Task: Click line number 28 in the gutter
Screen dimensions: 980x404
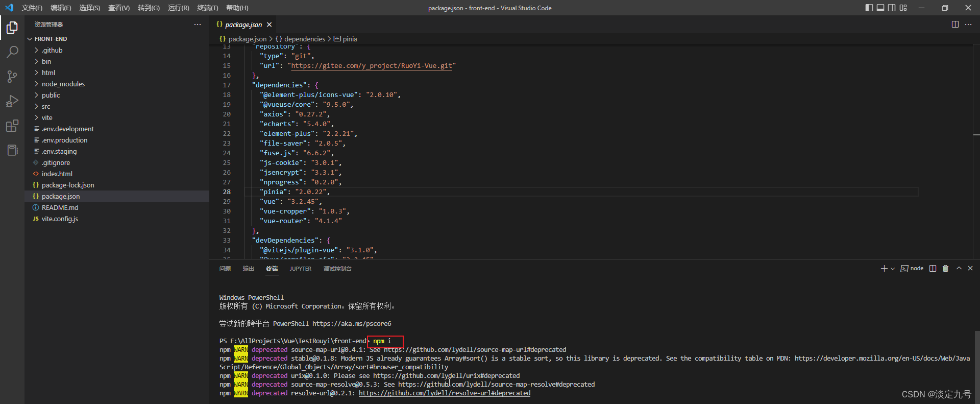Action: click(227, 192)
